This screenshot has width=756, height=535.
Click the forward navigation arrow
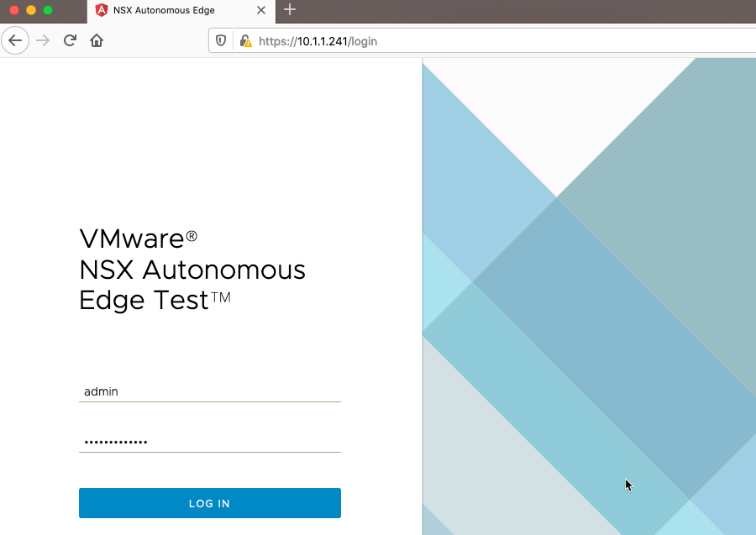pyautogui.click(x=43, y=40)
